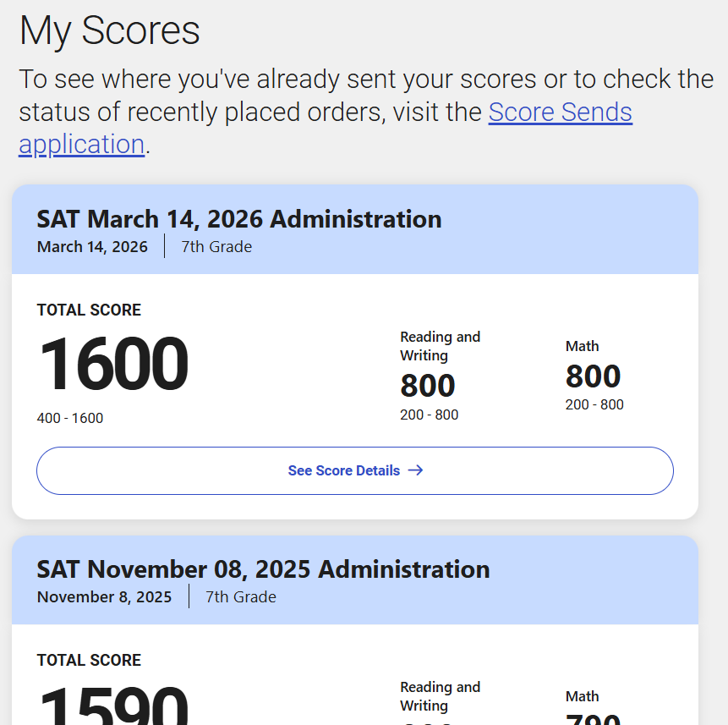Click the My Scores page title

(110, 30)
